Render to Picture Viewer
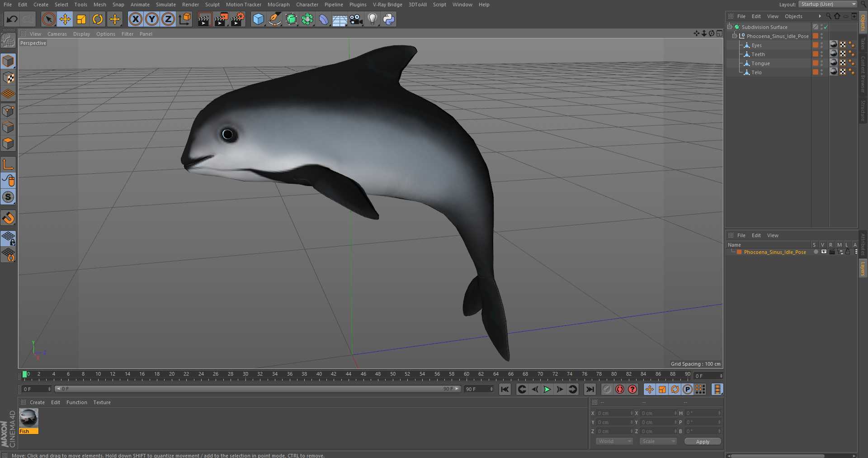The width and height of the screenshot is (868, 458). tap(221, 19)
